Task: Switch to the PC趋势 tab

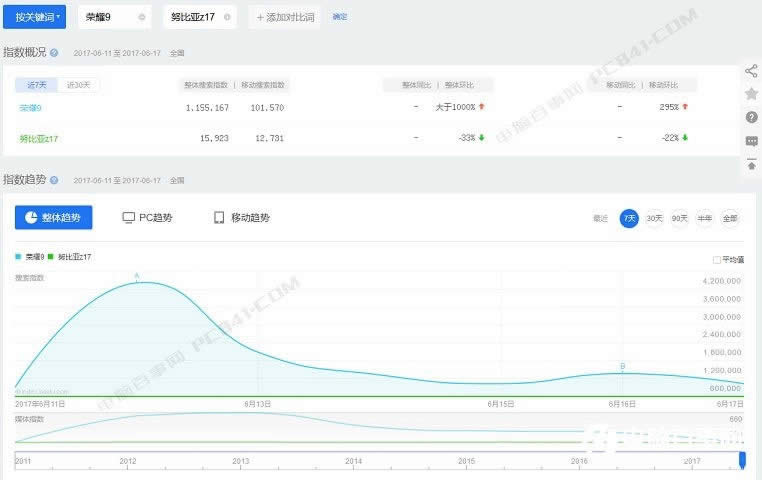Action: tap(147, 218)
